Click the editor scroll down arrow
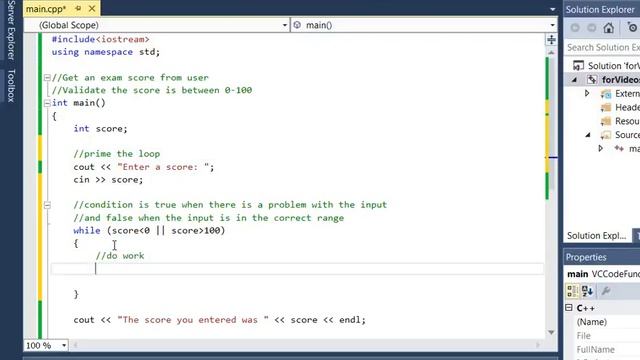This screenshot has width=640, height=360. point(551,332)
